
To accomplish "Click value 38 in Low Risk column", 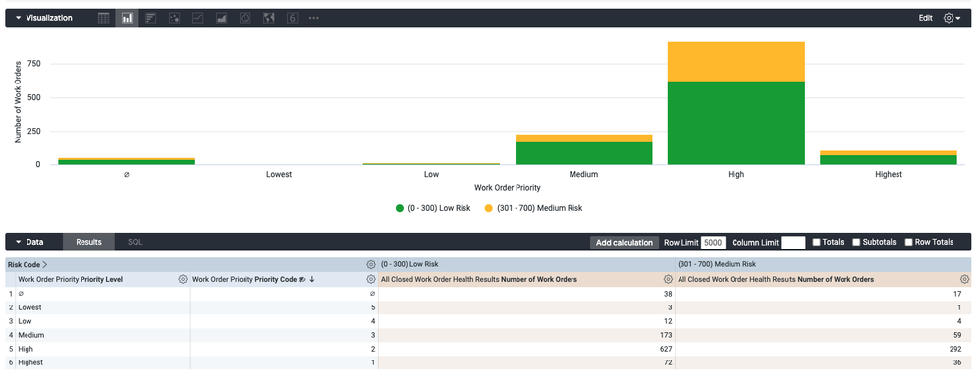I will [x=667, y=294].
